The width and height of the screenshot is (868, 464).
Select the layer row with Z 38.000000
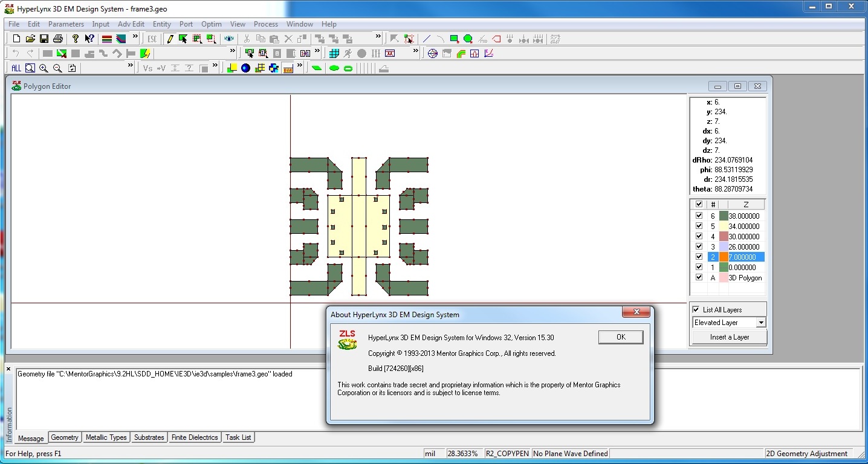coord(728,216)
